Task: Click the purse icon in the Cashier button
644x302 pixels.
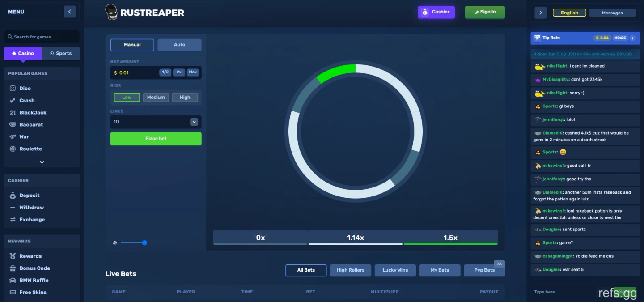Action: click(x=425, y=12)
